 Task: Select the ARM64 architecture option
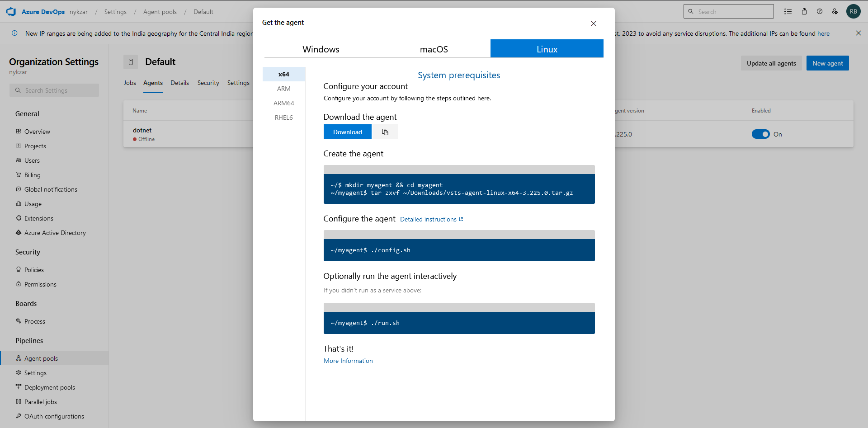point(283,103)
